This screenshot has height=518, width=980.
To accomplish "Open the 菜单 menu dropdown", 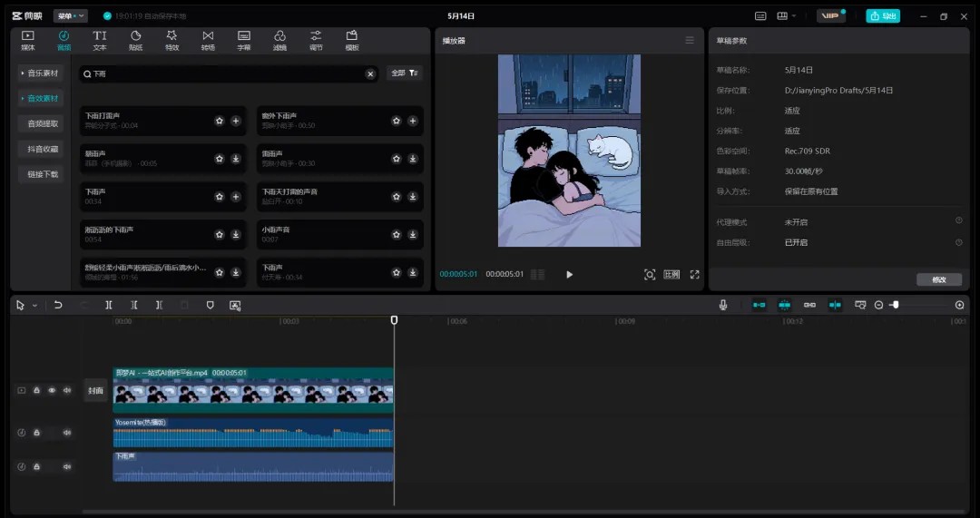I will [70, 15].
